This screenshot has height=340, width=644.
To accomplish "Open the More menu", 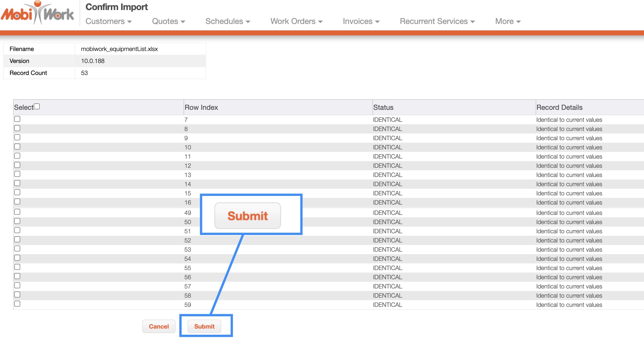I will (x=508, y=21).
